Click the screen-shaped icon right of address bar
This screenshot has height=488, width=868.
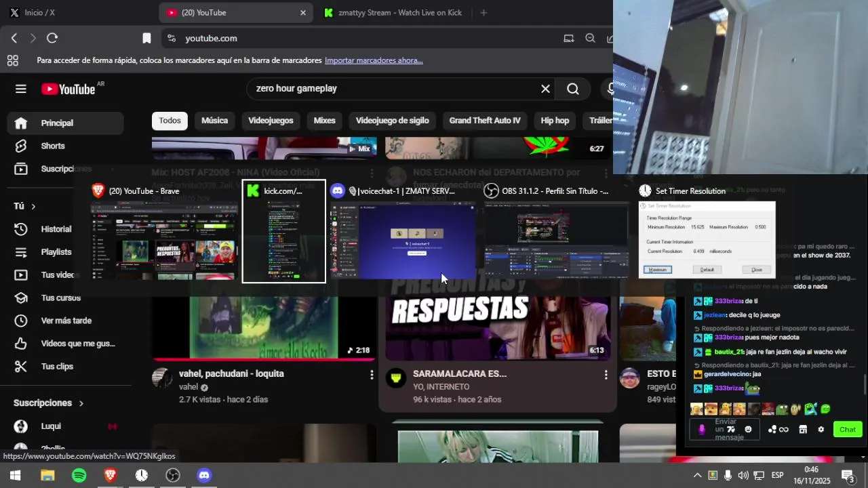click(569, 39)
